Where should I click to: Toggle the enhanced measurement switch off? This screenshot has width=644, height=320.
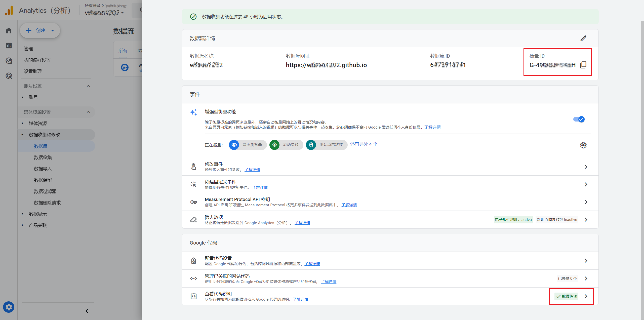579,119
